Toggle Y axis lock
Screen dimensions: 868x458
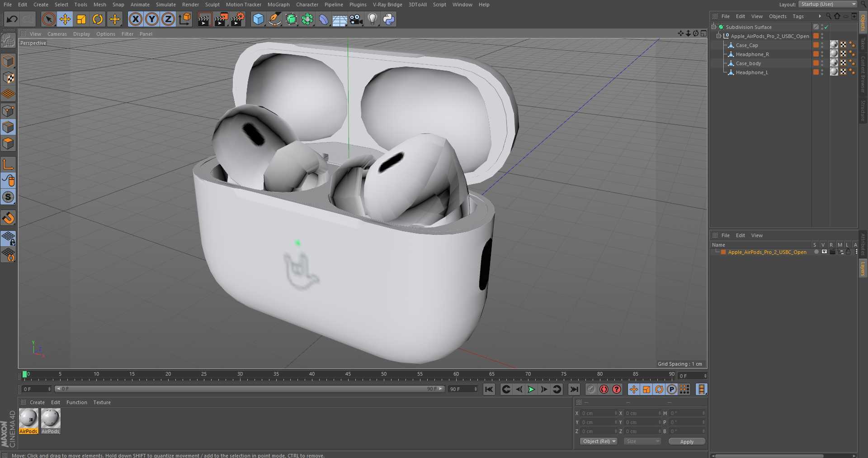(152, 19)
